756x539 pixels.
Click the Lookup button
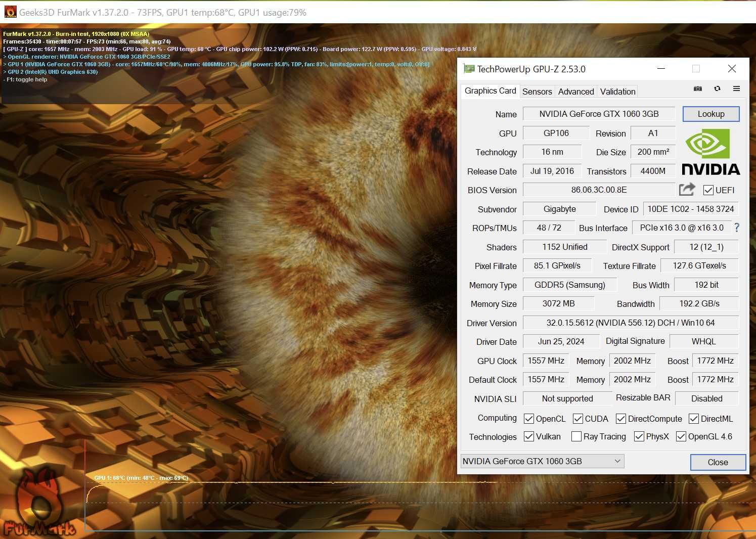click(x=711, y=114)
